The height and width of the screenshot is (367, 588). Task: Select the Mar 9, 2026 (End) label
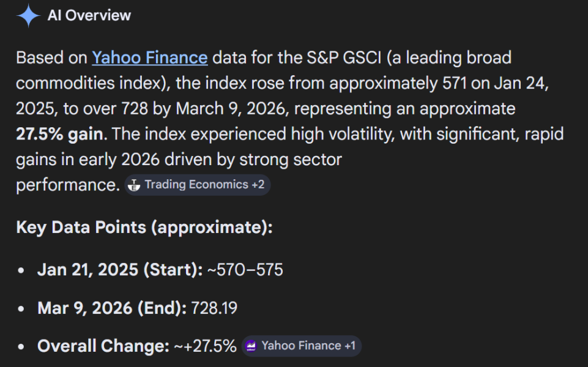(112, 308)
